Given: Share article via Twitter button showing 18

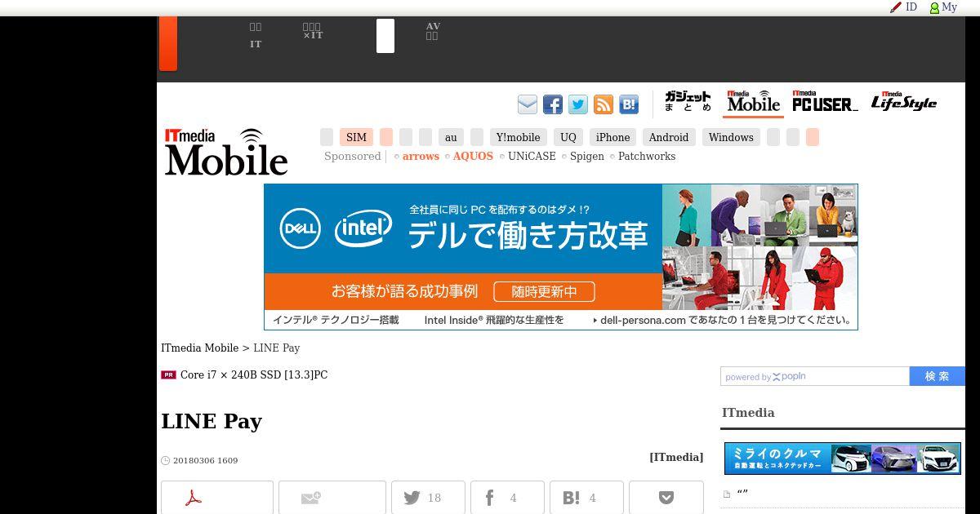Looking at the screenshot, I should pos(428,498).
